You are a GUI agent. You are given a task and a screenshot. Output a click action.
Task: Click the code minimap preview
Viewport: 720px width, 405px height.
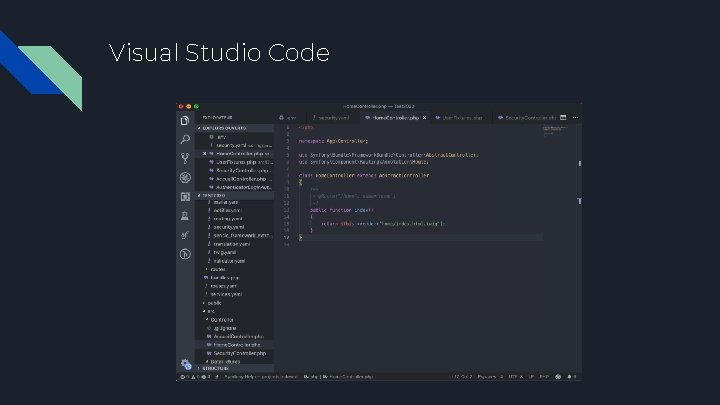556,130
